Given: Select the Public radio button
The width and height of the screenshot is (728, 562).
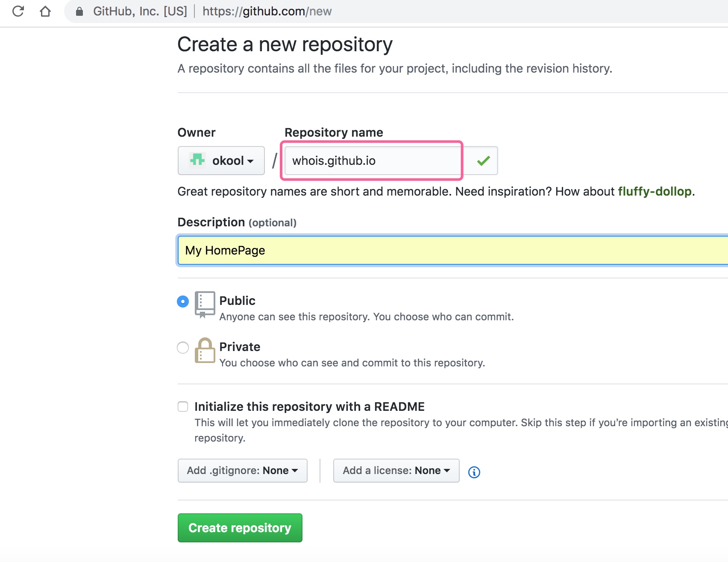Looking at the screenshot, I should 183,301.
